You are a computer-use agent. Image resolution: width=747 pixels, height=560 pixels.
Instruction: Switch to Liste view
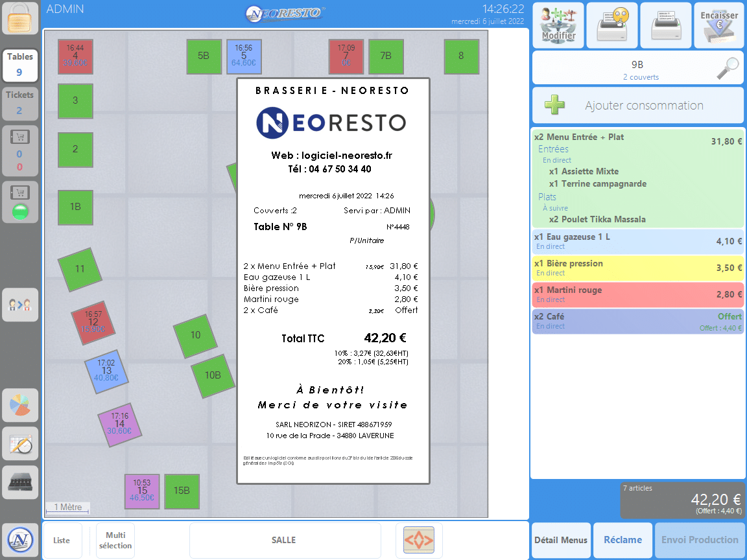click(x=62, y=540)
